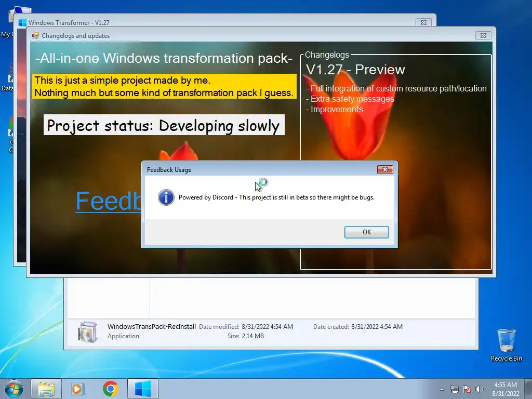The width and height of the screenshot is (532, 399).
Task: Close the Changelogs and updates window
Action: pos(483,36)
